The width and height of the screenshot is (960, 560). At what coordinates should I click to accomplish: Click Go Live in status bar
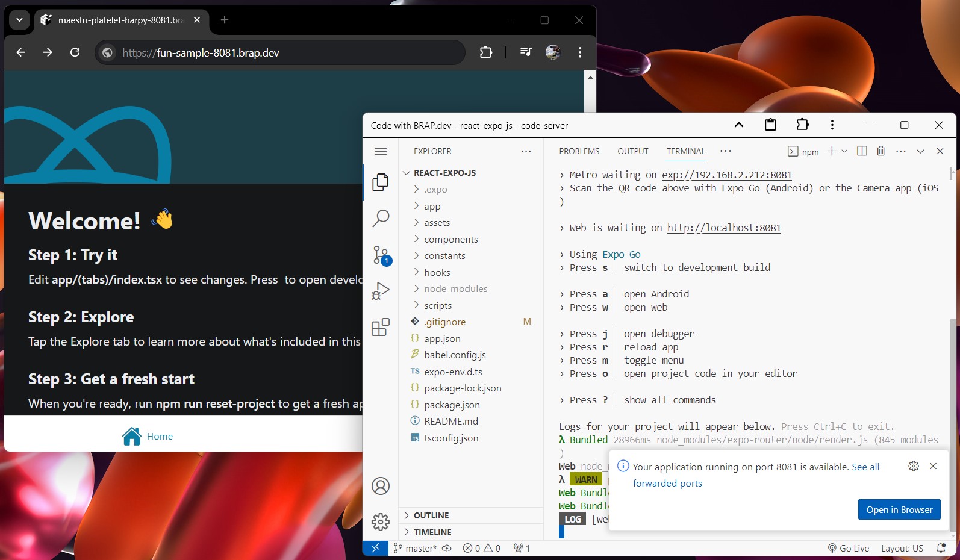[849, 548]
